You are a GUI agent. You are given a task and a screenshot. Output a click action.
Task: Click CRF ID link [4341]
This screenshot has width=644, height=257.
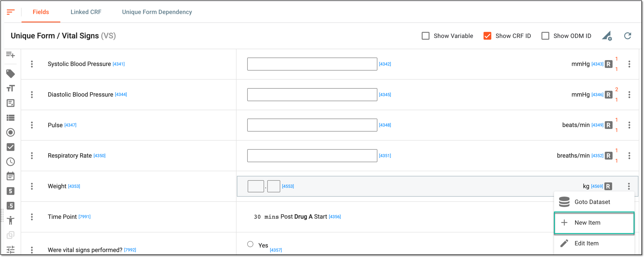(119, 64)
